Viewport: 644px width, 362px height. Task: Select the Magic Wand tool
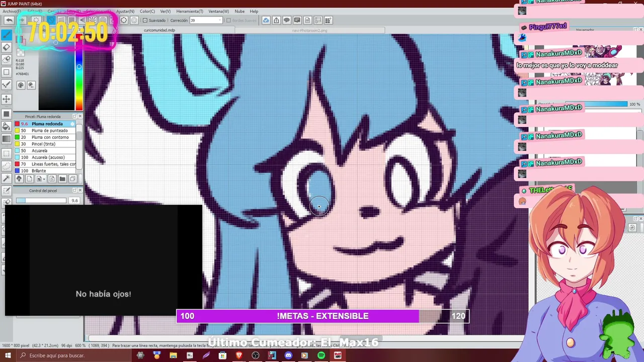click(7, 178)
